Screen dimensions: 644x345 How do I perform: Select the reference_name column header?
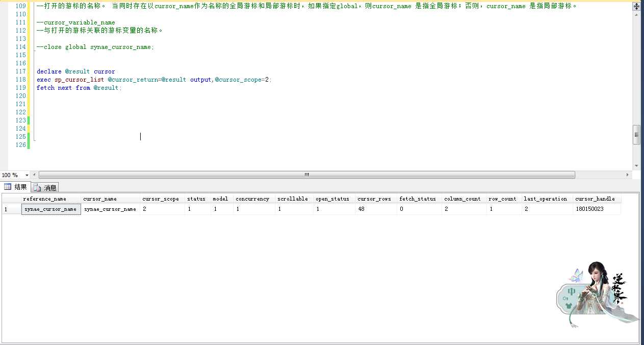coord(51,199)
